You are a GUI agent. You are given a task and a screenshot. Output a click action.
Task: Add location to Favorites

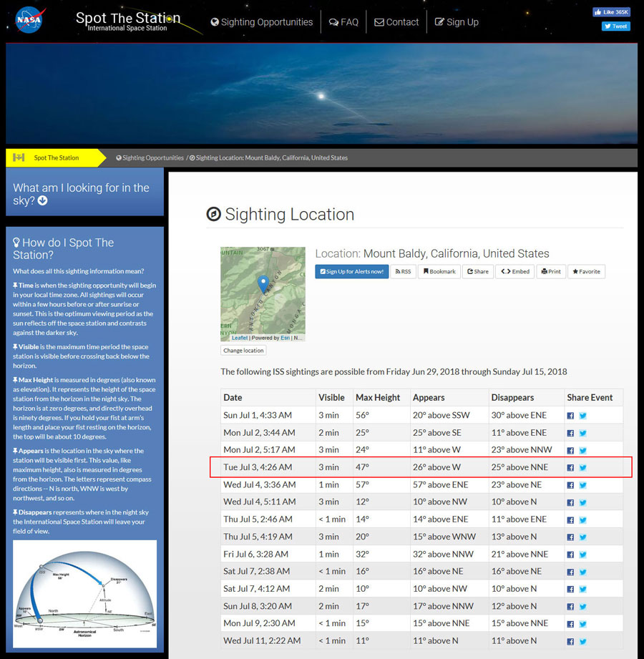coord(586,272)
